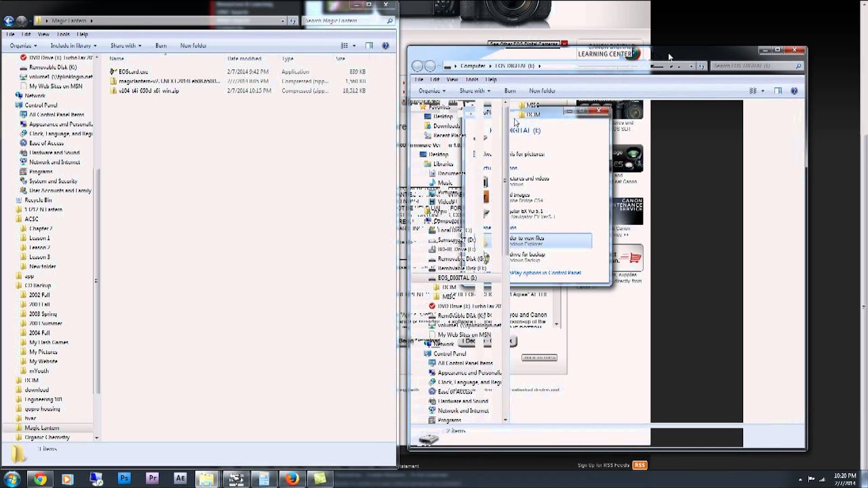Refresh the Magic Lantern folder view
The height and width of the screenshot is (488, 868).
(293, 21)
